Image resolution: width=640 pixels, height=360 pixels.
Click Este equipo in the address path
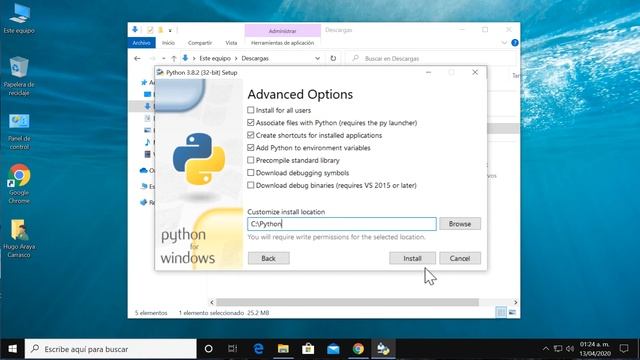[x=215, y=58]
